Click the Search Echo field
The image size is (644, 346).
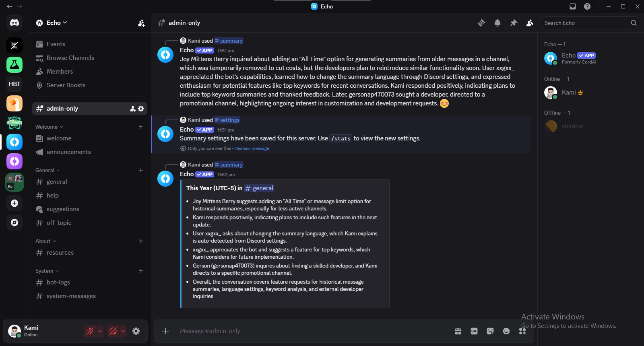pos(586,23)
